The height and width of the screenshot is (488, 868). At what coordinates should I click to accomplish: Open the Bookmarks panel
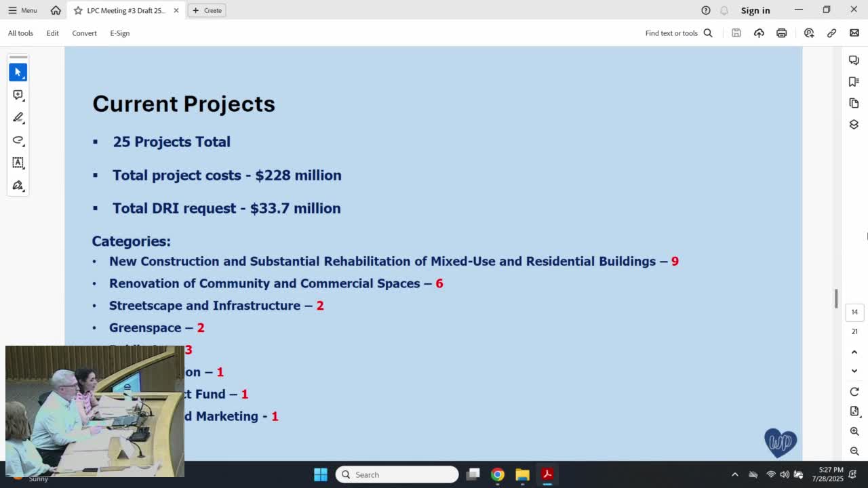(854, 80)
